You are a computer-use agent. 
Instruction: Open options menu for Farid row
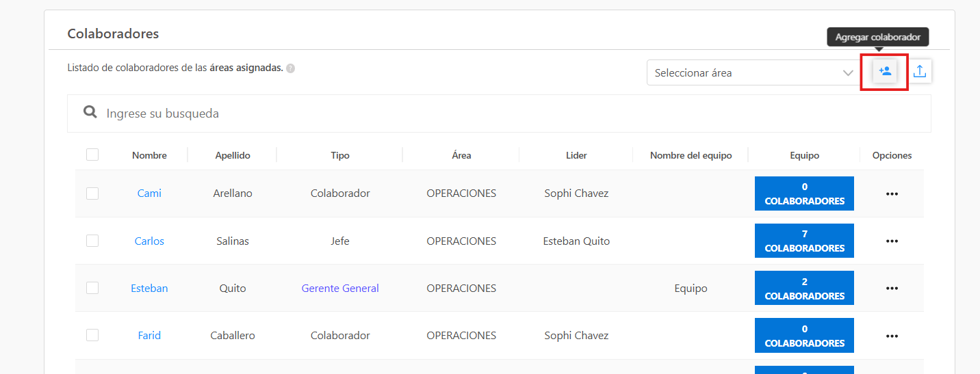click(x=892, y=336)
